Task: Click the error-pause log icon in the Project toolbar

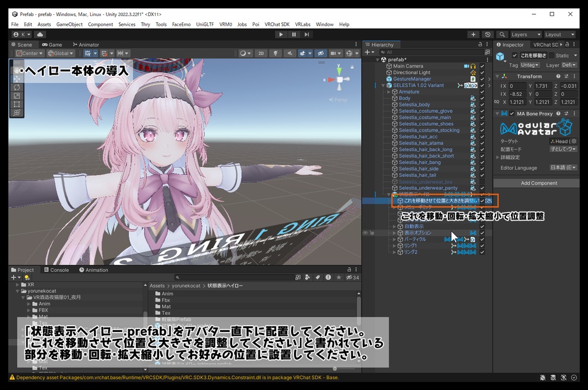Action: (328, 277)
